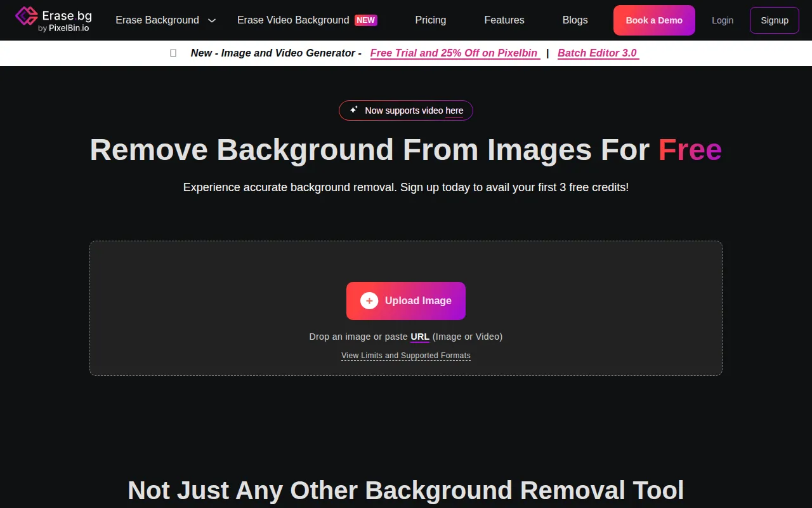Click the Signup button
Image resolution: width=812 pixels, height=508 pixels.
775,20
